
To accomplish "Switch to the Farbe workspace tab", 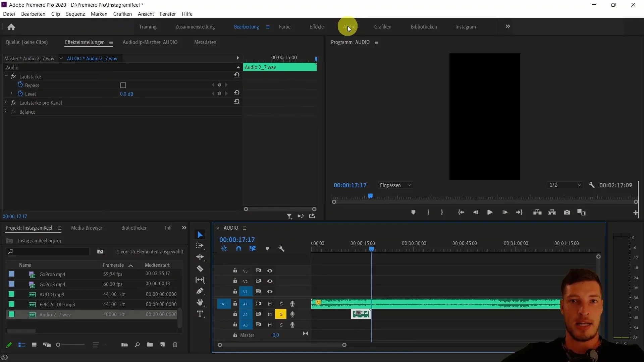I will pos(285,26).
